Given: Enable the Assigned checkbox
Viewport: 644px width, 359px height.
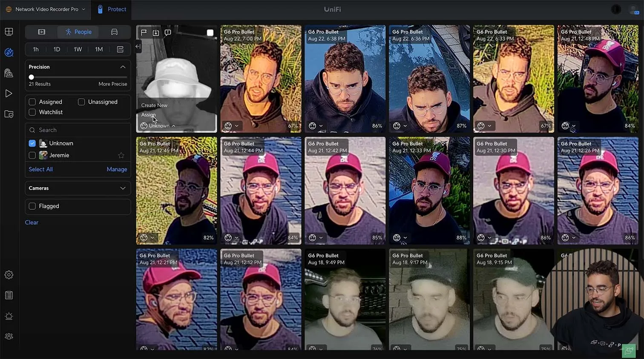Looking at the screenshot, I should [32, 102].
